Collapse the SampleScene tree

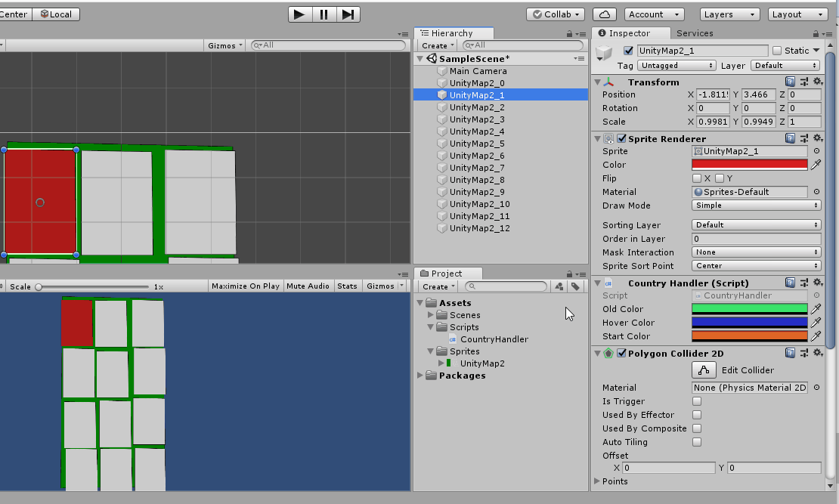[x=420, y=59]
